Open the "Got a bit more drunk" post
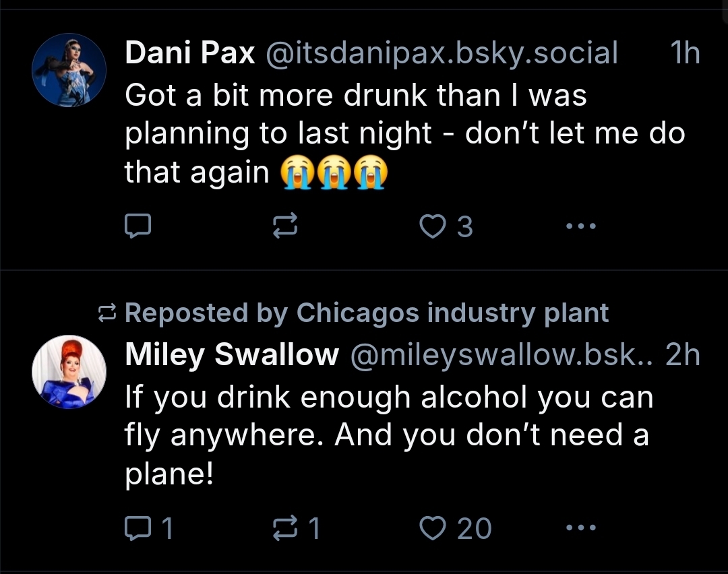The image size is (728, 574). (404, 134)
